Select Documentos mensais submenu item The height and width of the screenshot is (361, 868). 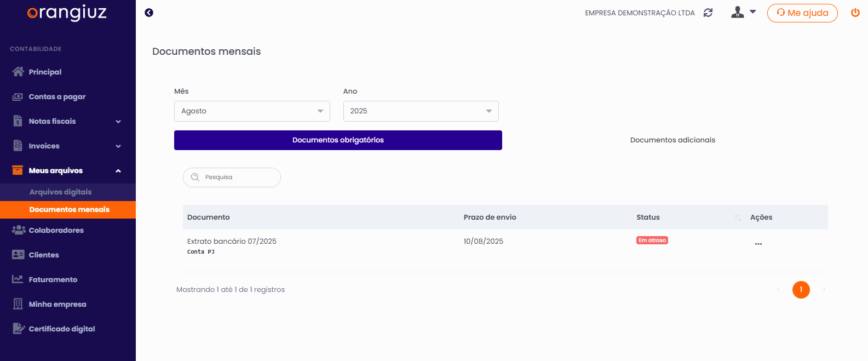[68, 210]
